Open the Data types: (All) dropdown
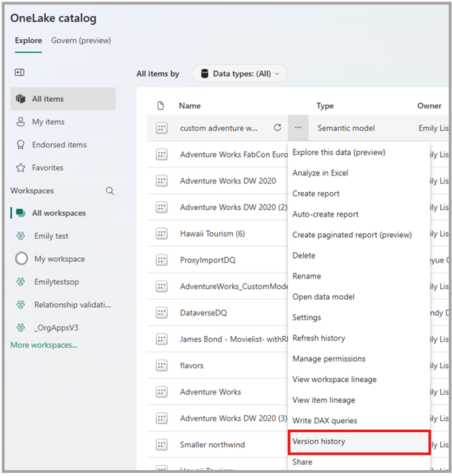The width and height of the screenshot is (452, 476). [239, 73]
